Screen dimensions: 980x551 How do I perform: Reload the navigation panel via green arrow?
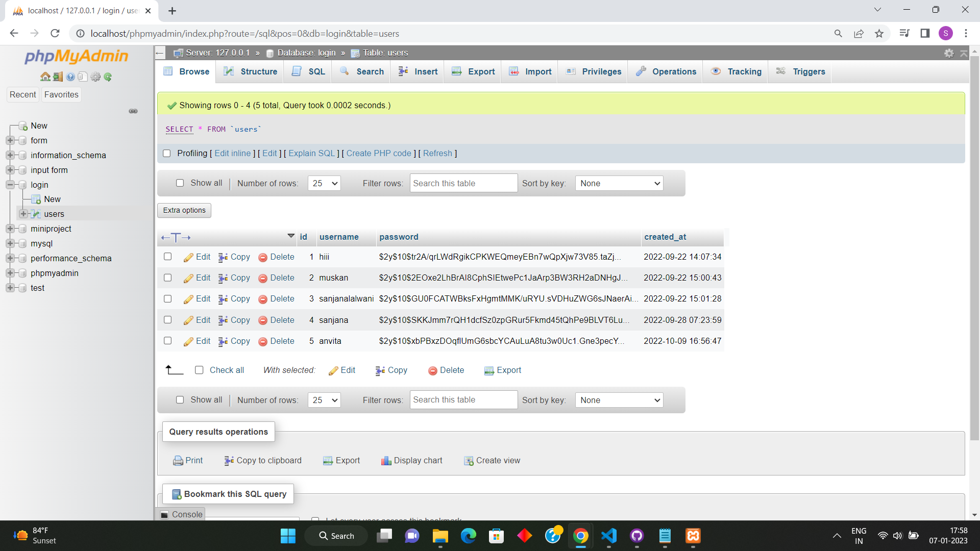tap(108, 77)
